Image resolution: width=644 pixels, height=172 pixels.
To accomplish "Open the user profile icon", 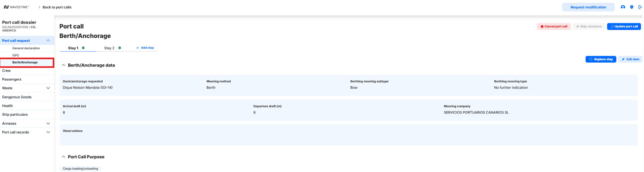I will 623,7.
